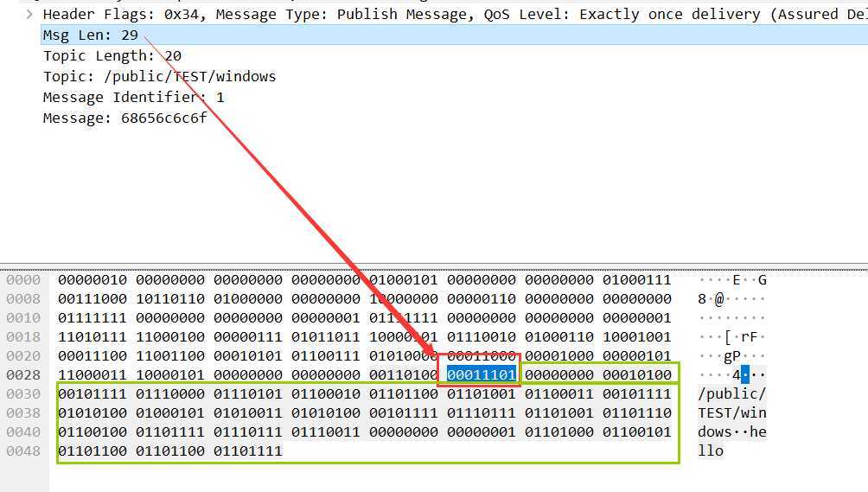The height and width of the screenshot is (492, 868).
Task: Click ASCII text dows··he in bytes pane
Action: tap(731, 431)
